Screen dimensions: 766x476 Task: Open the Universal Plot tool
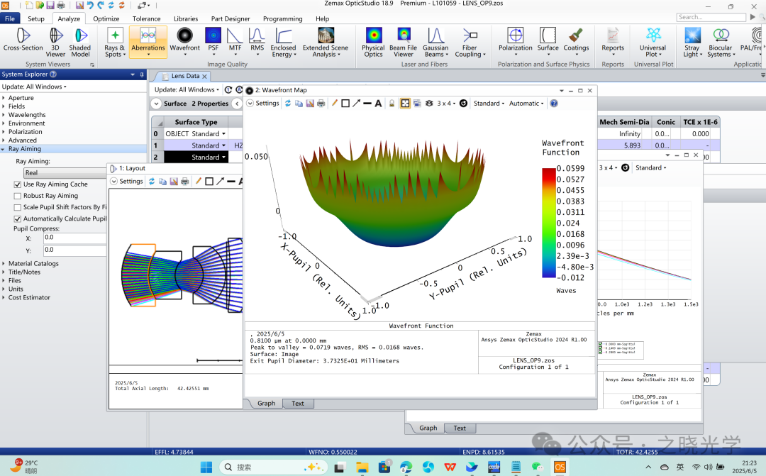coord(652,38)
